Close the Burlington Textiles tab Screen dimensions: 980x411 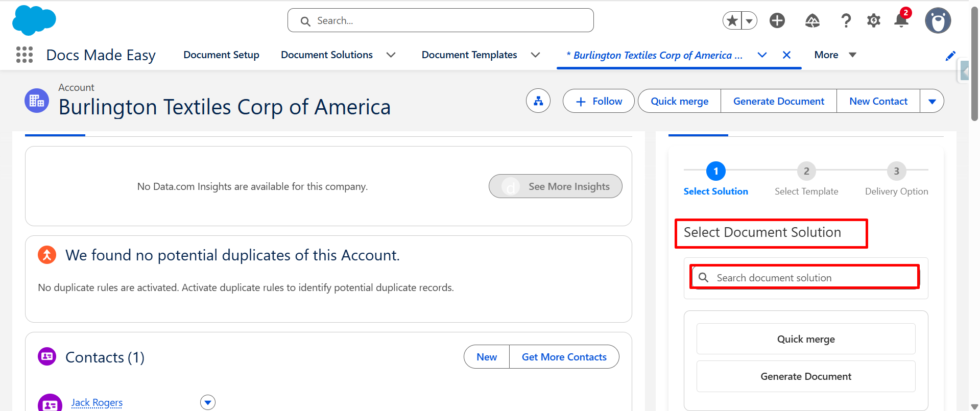(x=787, y=55)
